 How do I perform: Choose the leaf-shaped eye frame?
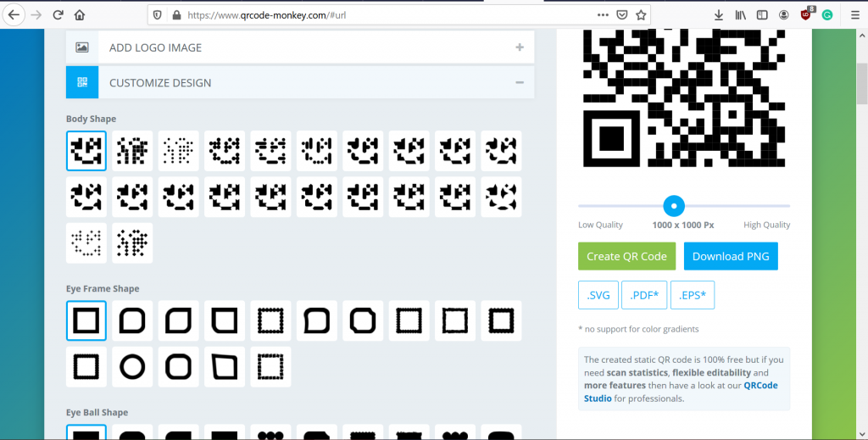tap(178, 320)
